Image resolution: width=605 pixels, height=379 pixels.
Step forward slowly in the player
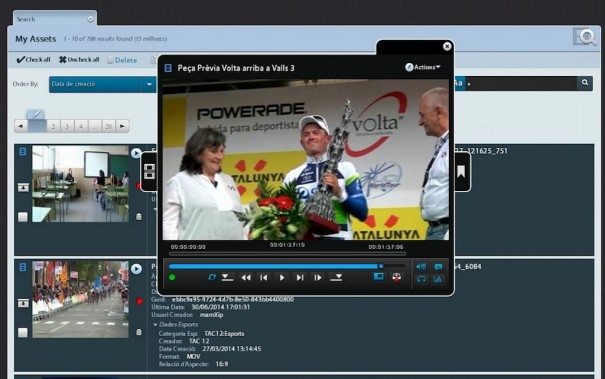318,277
